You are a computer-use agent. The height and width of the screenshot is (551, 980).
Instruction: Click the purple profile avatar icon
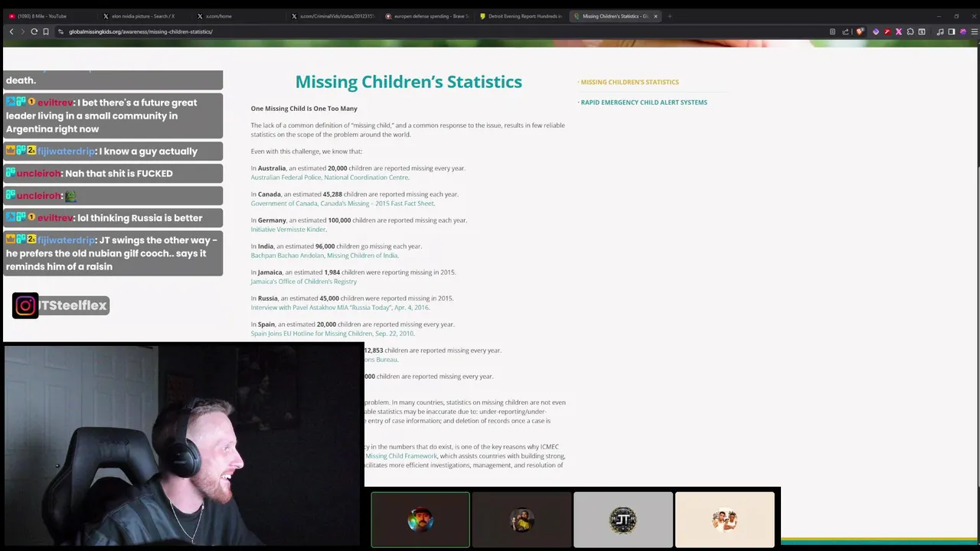[x=963, y=31]
